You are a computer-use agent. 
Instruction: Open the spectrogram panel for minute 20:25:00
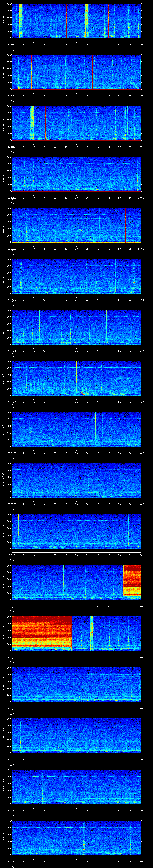(77, 481)
